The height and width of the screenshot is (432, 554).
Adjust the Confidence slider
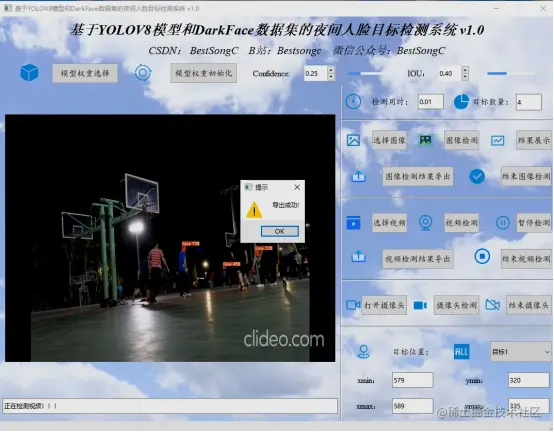point(365,73)
